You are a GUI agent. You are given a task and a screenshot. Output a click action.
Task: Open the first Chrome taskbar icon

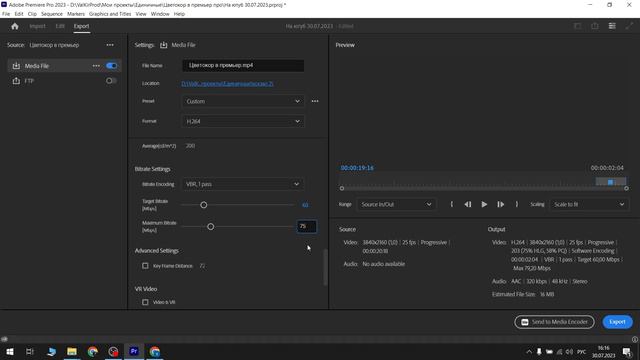tap(93, 351)
